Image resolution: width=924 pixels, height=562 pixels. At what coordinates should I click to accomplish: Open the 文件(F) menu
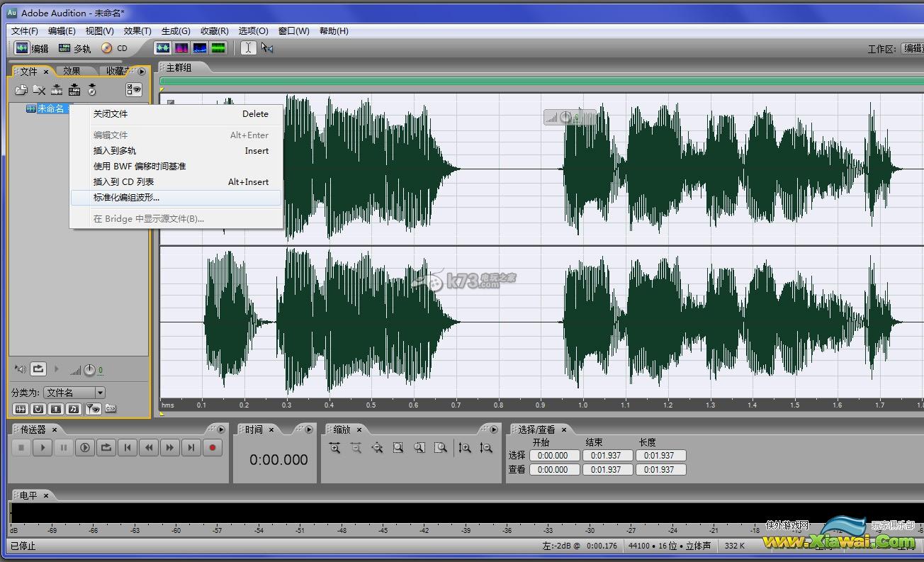(25, 31)
